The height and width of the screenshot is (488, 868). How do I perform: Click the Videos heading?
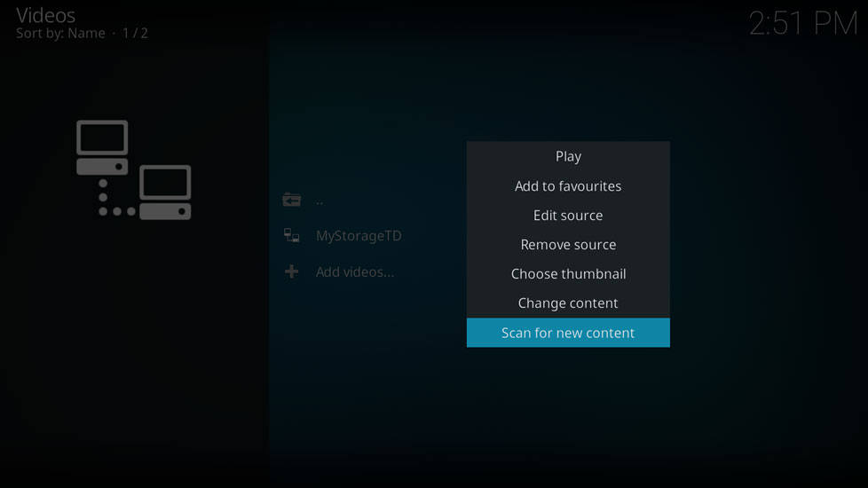click(x=45, y=15)
